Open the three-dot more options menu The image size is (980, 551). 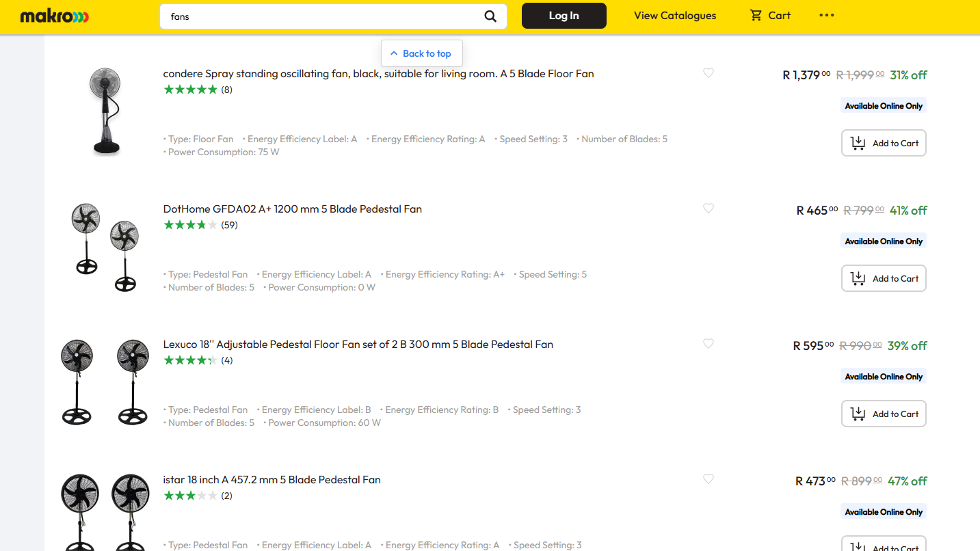(x=826, y=16)
